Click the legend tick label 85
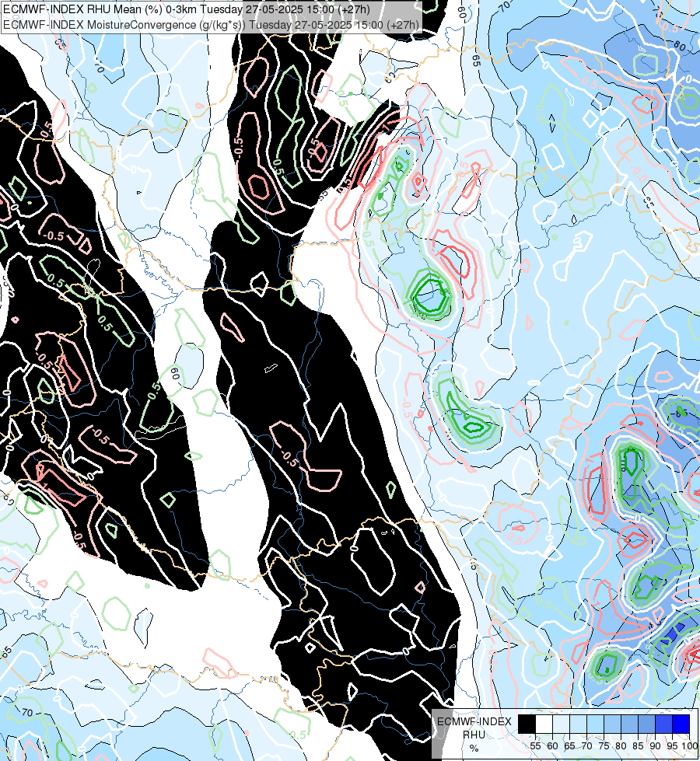Screen dimensions: 700x761 click(639, 746)
